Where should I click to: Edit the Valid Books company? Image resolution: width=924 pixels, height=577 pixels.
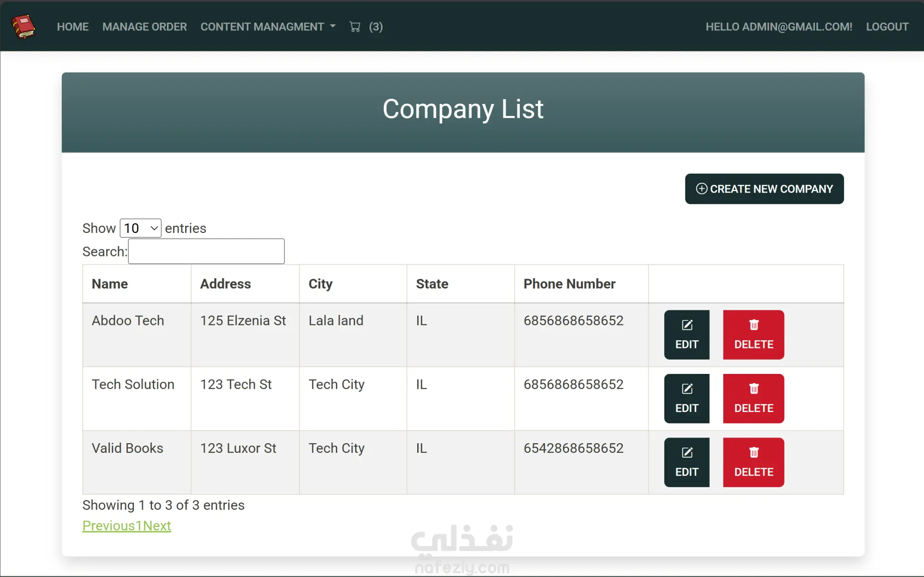686,462
